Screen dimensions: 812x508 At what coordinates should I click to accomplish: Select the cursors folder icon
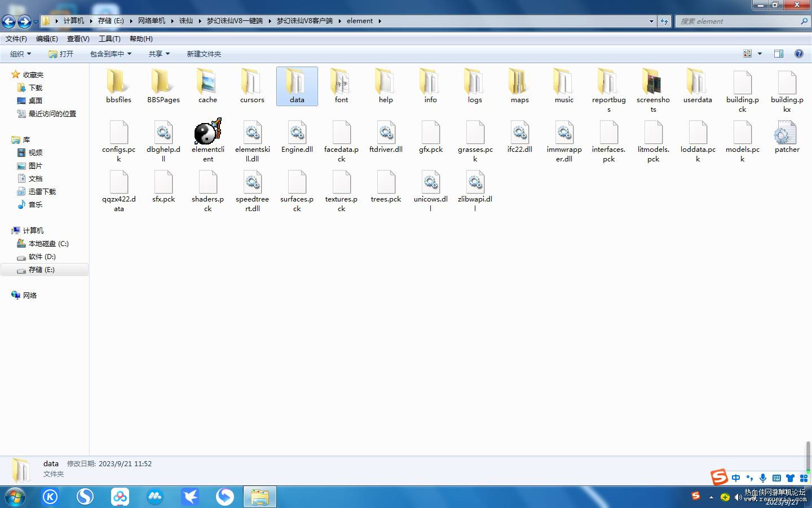(252, 82)
